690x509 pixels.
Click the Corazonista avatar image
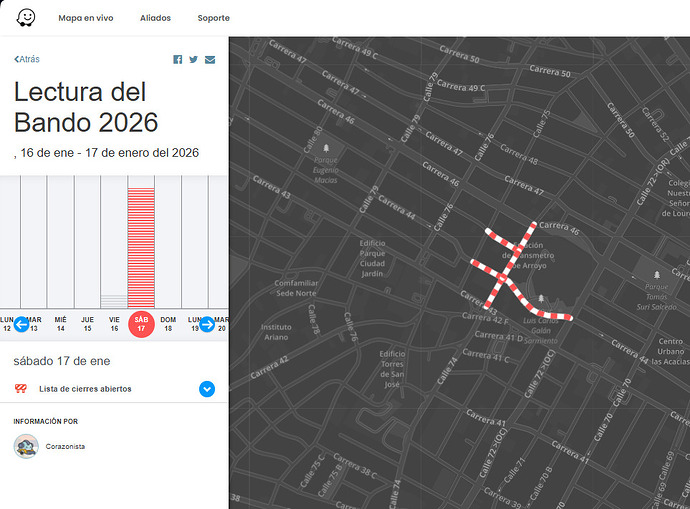click(26, 446)
